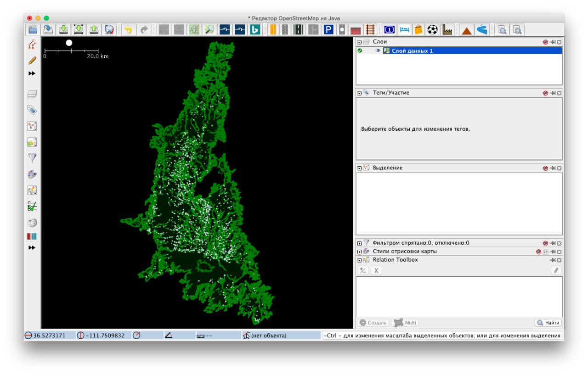Screen dimensions: 588x375
Task: Click the Создать button in Relation Toolbox
Action: click(373, 323)
